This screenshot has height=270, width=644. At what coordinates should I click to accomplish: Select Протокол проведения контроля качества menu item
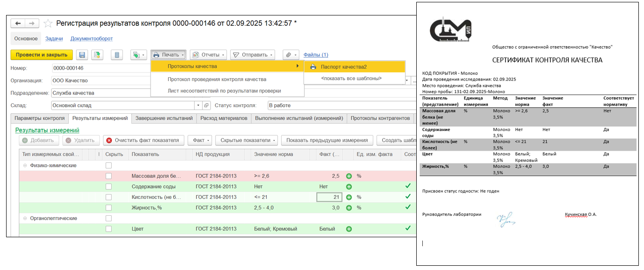tap(217, 80)
